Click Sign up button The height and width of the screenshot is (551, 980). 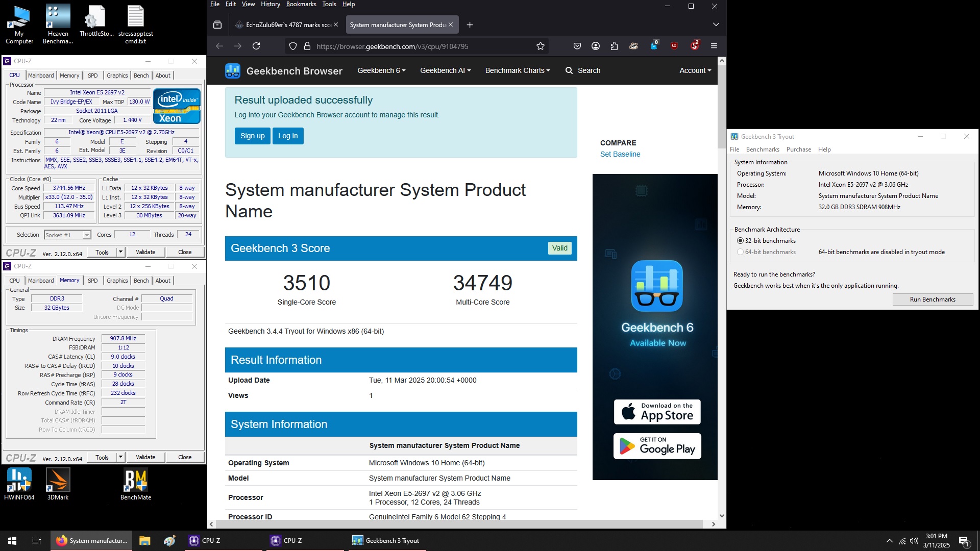(x=253, y=136)
